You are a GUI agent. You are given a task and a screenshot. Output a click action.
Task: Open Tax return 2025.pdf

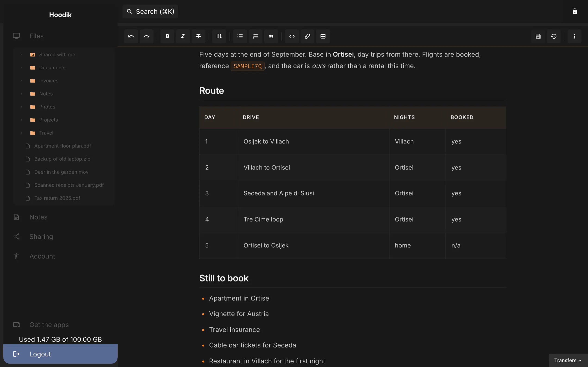[57, 198]
